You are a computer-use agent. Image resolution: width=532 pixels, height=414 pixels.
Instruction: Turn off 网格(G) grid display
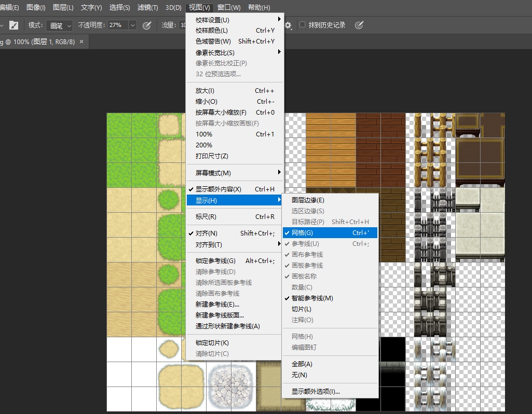(x=330, y=233)
